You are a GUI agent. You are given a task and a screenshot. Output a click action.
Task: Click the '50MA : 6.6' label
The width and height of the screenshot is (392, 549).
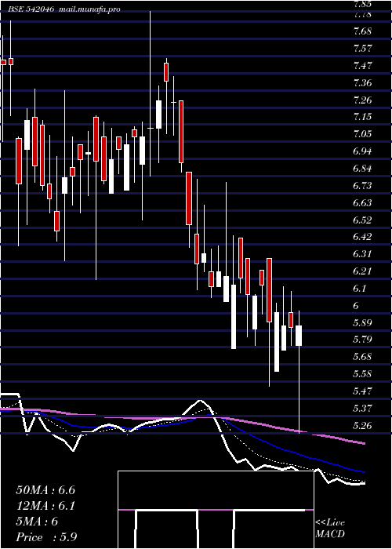coord(45,490)
